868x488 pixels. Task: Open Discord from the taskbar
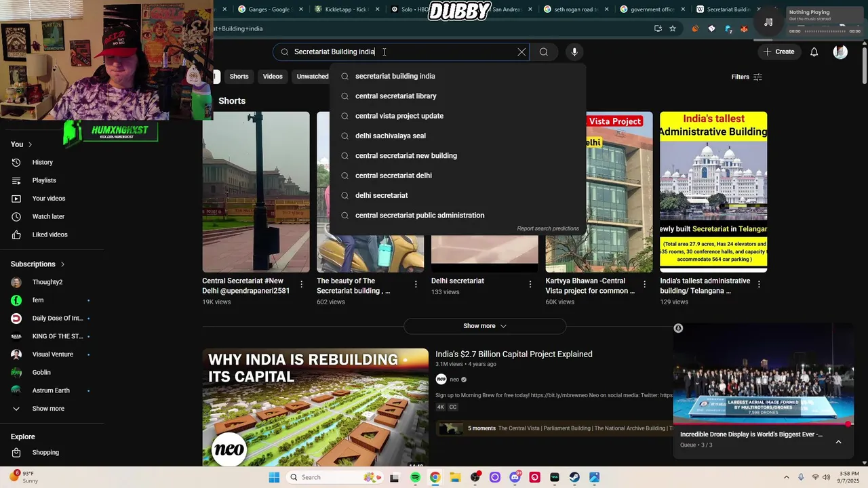pos(515,477)
